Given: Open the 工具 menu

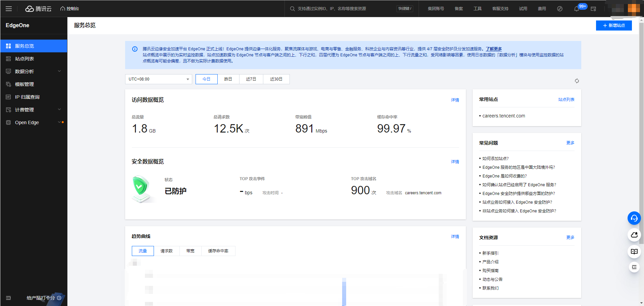Looking at the screenshot, I should coord(477,9).
